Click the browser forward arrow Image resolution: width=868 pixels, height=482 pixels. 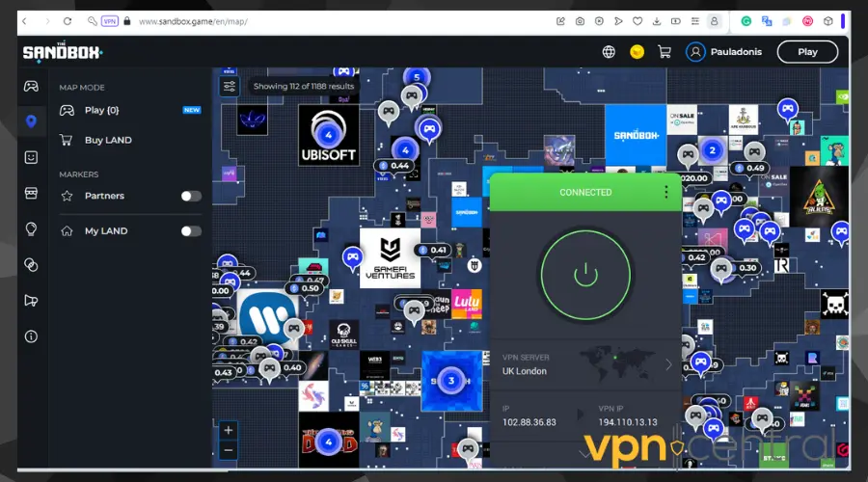tap(47, 21)
